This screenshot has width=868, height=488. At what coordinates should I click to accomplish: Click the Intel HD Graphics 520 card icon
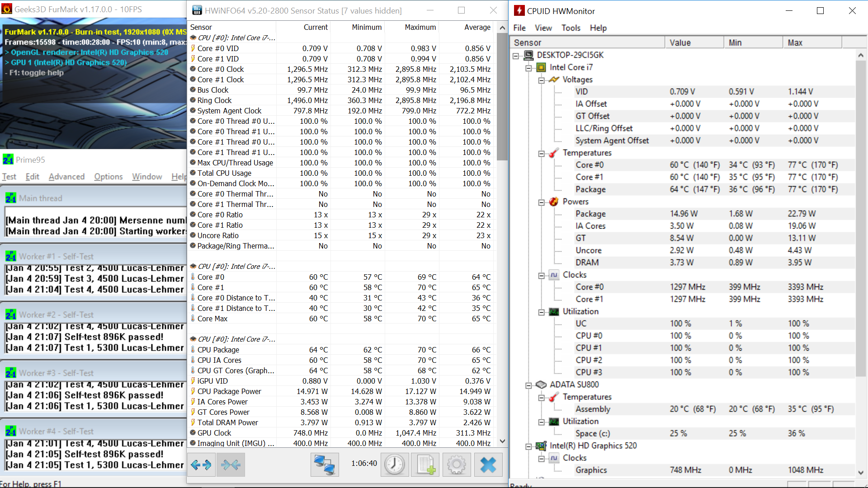[x=541, y=446]
